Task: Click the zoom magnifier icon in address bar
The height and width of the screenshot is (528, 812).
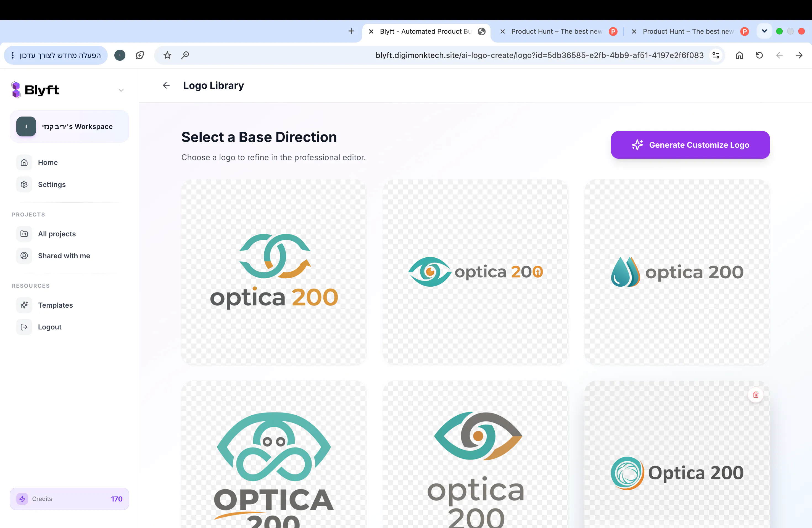Action: [185, 55]
